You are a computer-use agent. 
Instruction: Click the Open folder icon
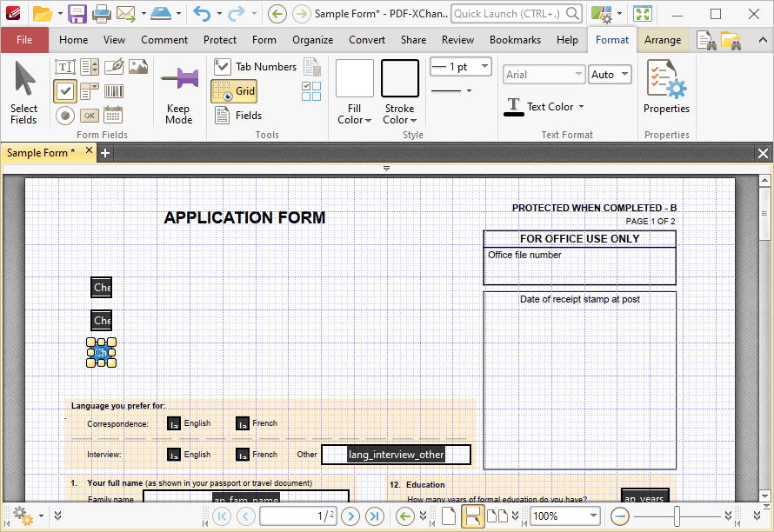[43, 14]
